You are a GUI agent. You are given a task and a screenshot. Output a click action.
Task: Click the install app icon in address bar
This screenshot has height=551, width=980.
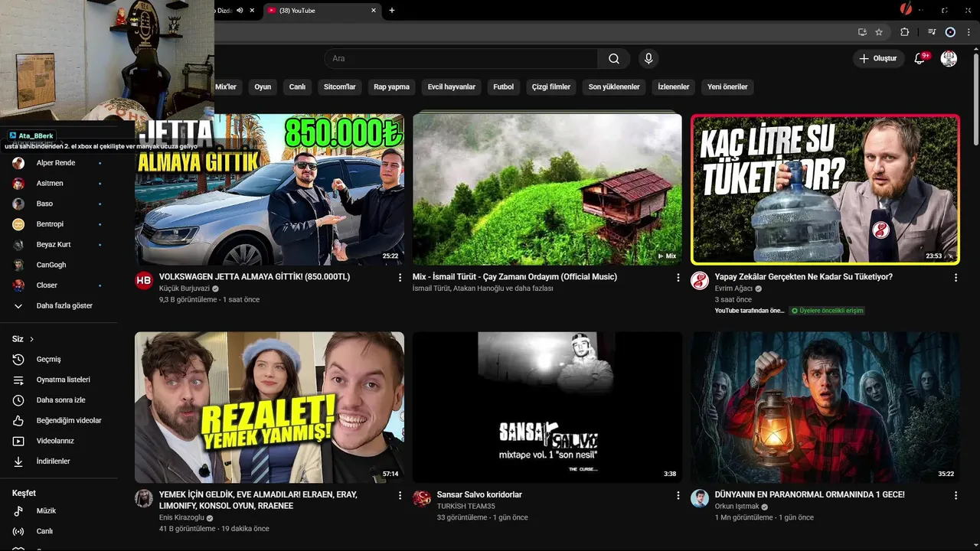pyautogui.click(x=862, y=32)
